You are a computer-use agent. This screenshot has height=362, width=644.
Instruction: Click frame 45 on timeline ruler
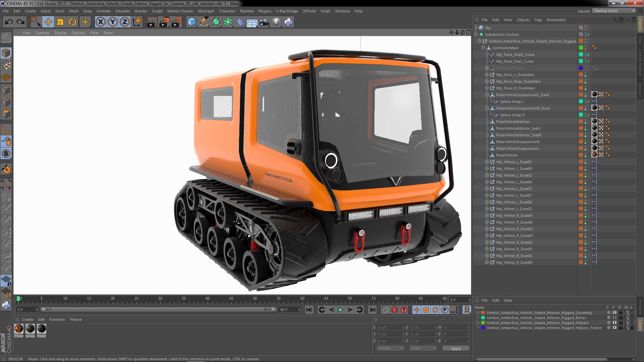pos(231,298)
